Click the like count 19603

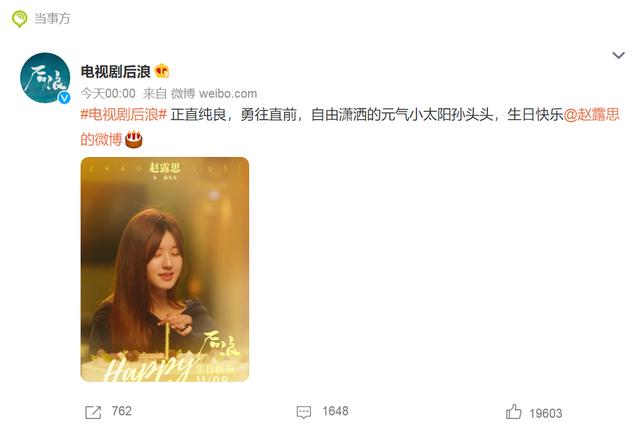click(546, 413)
